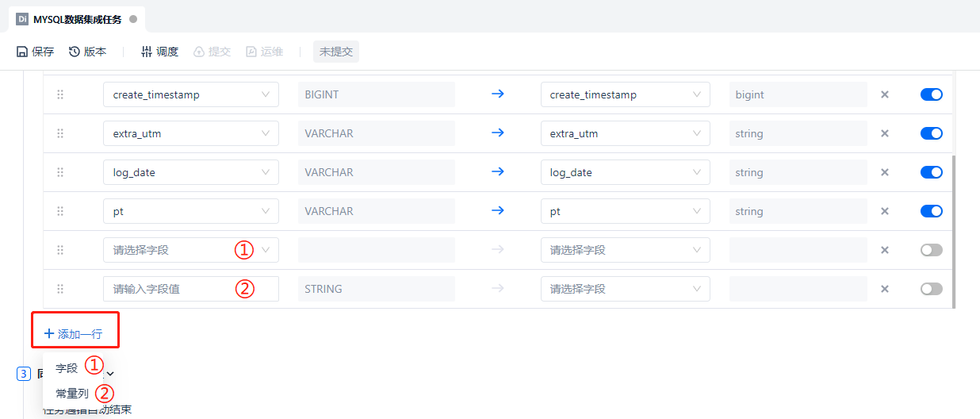The width and height of the screenshot is (980, 419).
Task: Remove the extra_utm mapping row
Action: (885, 133)
